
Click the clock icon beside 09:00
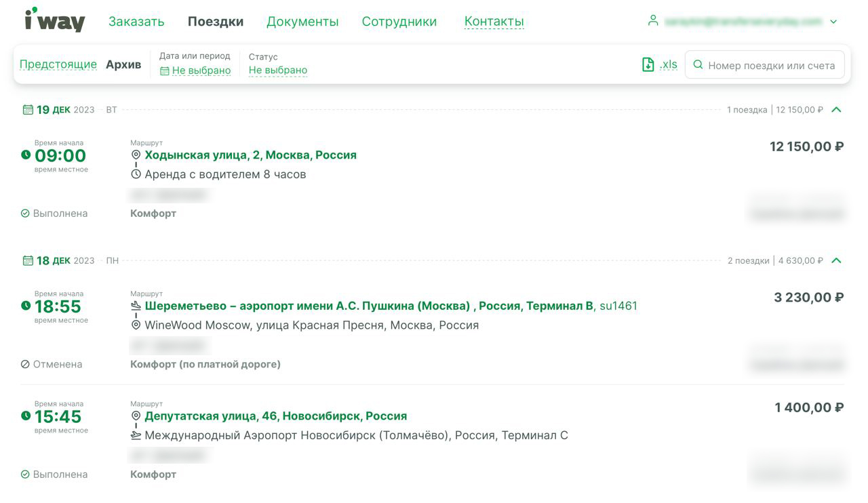pos(26,155)
